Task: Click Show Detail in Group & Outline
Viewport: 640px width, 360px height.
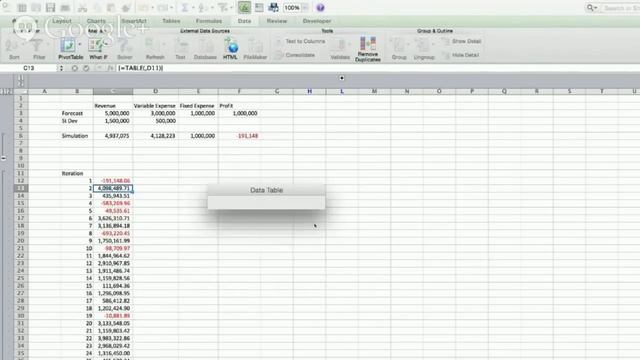Action: coord(462,41)
